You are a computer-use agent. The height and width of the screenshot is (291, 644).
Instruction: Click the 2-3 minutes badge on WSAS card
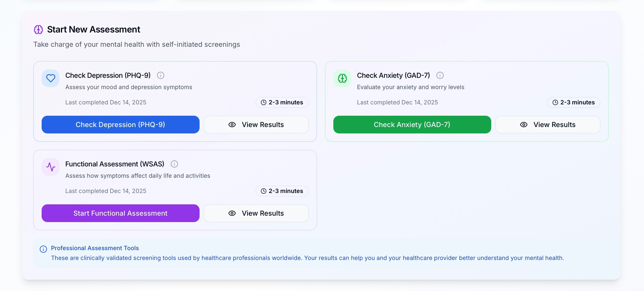pos(282,191)
